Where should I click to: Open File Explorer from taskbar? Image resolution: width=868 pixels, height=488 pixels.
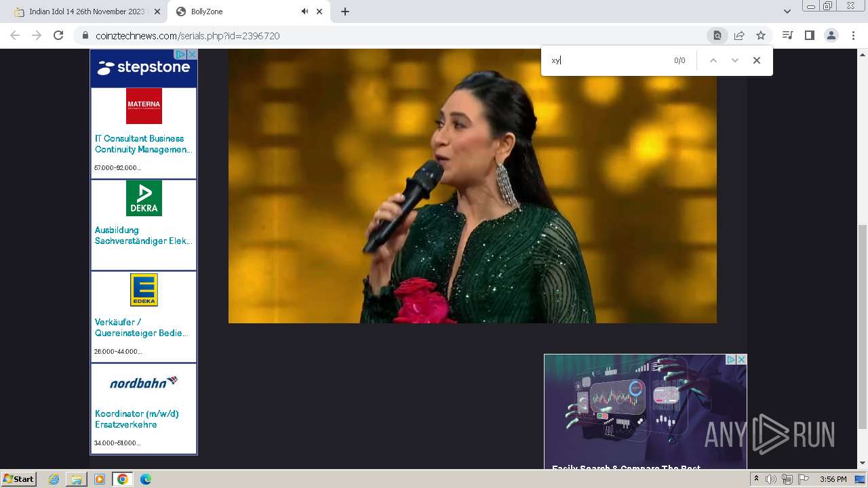click(x=77, y=479)
